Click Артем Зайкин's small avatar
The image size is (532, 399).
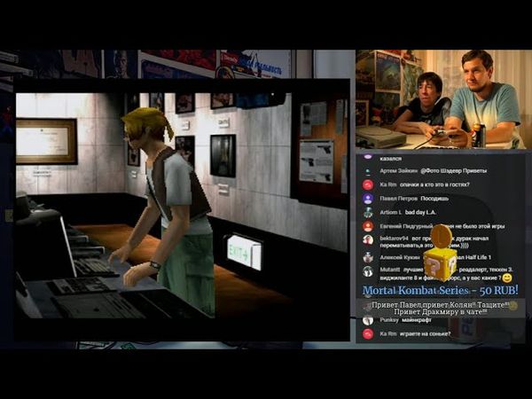(368, 171)
